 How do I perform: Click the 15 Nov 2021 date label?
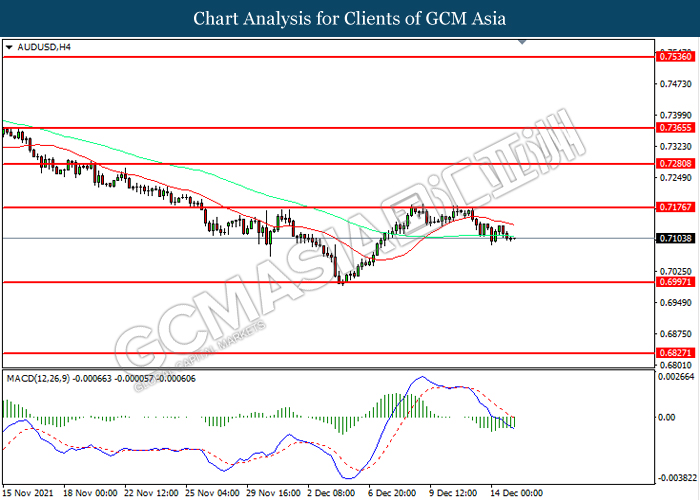pos(27,493)
